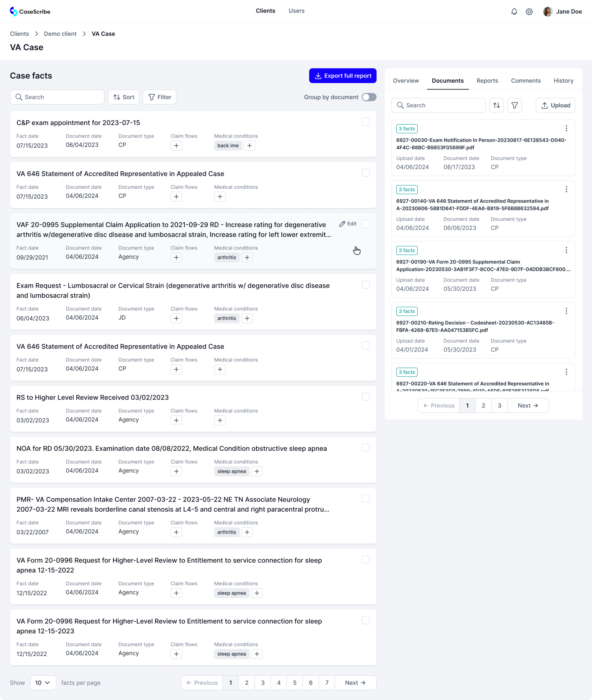Viewport: 592px width, 700px height.
Task: Open the three-dot menu on the Exam Notification document
Action: [566, 128]
